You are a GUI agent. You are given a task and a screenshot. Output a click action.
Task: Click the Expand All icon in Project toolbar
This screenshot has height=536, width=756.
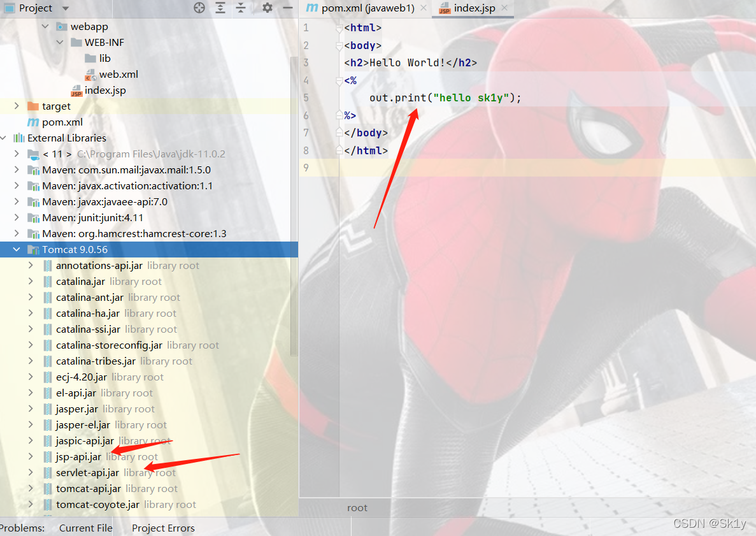[220, 8]
